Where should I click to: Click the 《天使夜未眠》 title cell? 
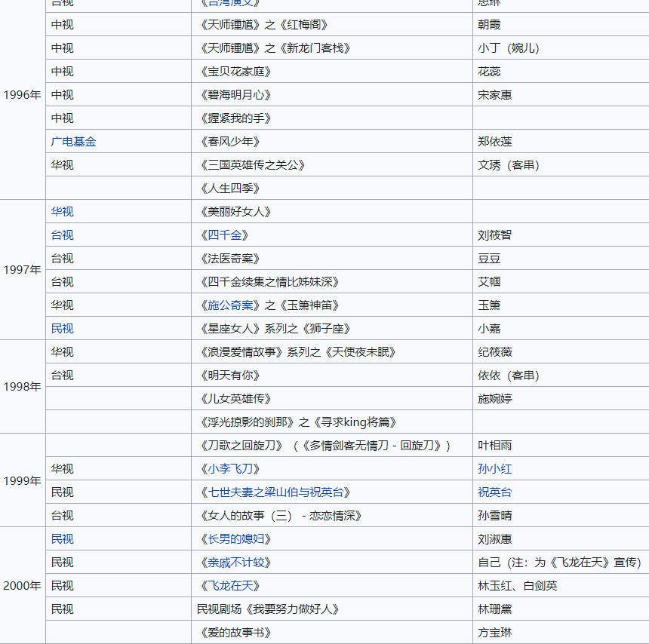pos(332,352)
